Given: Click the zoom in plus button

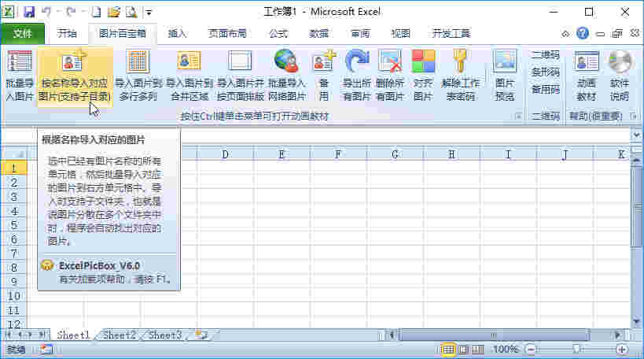Looking at the screenshot, I should coord(622,350).
